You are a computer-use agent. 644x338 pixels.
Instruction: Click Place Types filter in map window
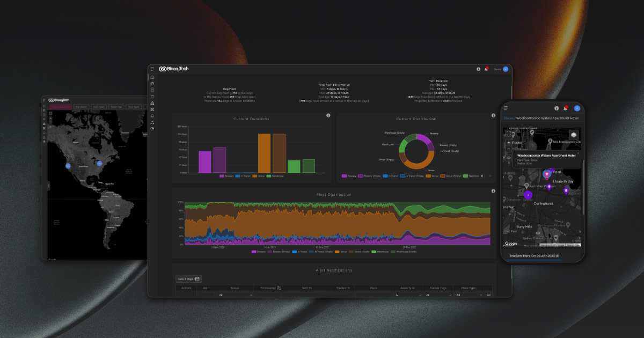pyautogui.click(x=134, y=107)
